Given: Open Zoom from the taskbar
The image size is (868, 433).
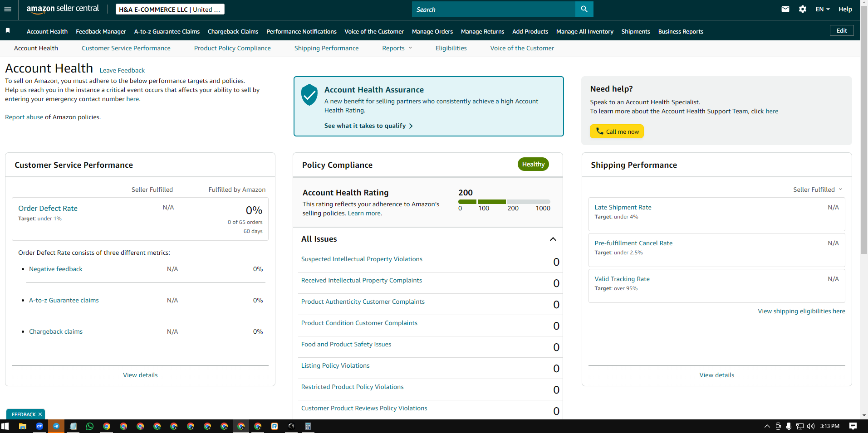Looking at the screenshot, I should click(x=39, y=426).
